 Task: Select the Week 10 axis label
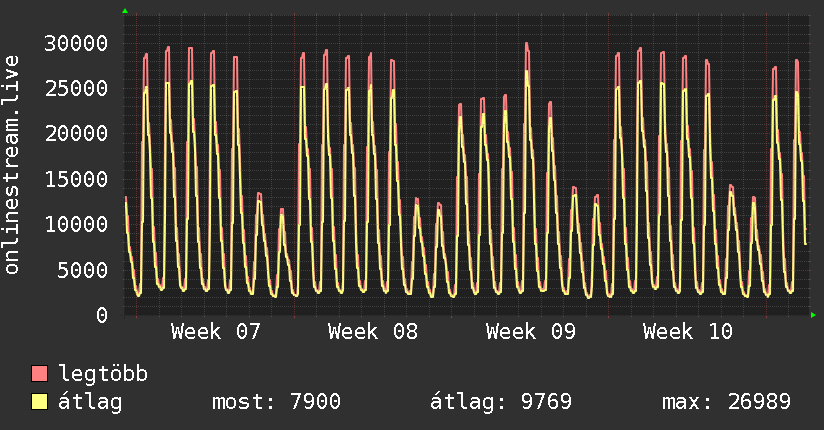pos(688,332)
